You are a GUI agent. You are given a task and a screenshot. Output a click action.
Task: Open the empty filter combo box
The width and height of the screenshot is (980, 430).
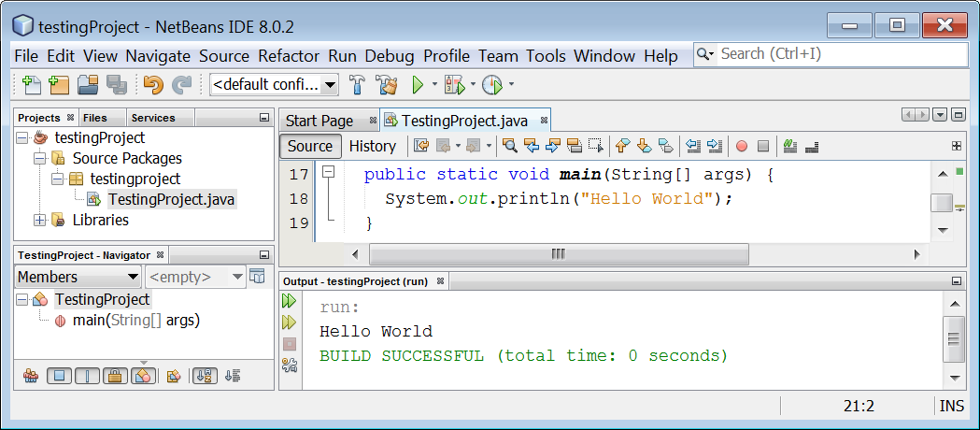point(195,277)
